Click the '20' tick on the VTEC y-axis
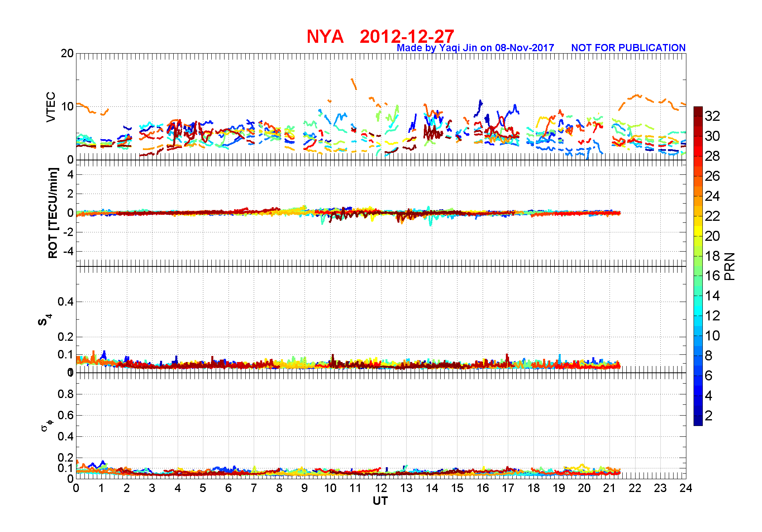Image resolution: width=762 pixels, height=532 pixels. point(67,53)
